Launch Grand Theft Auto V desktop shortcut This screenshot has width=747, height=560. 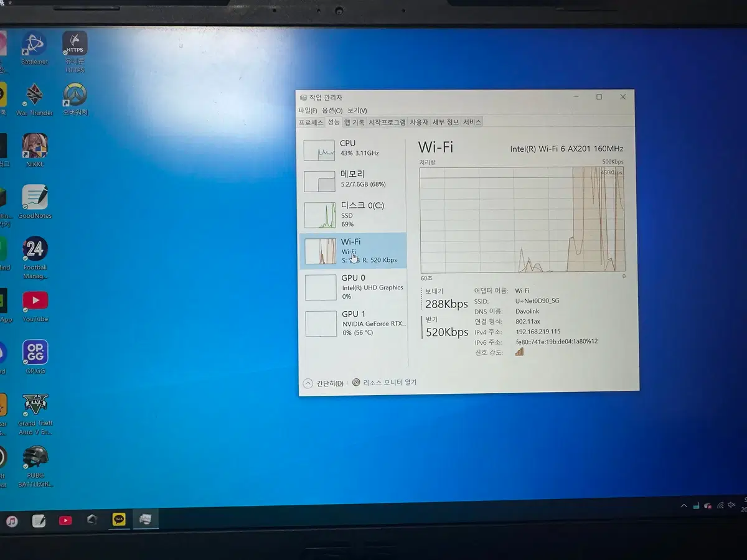click(x=35, y=414)
